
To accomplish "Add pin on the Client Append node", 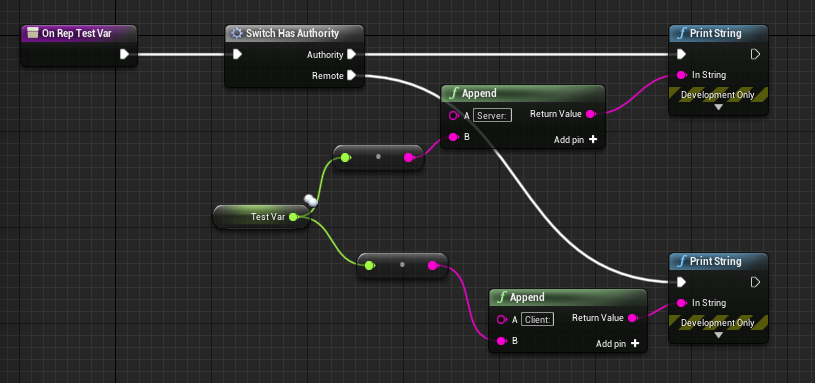I will [617, 343].
